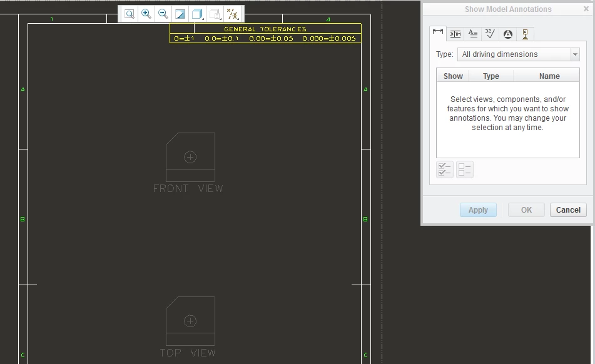Open the datum display filters icon
The width and height of the screenshot is (595, 364).
[x=232, y=14]
